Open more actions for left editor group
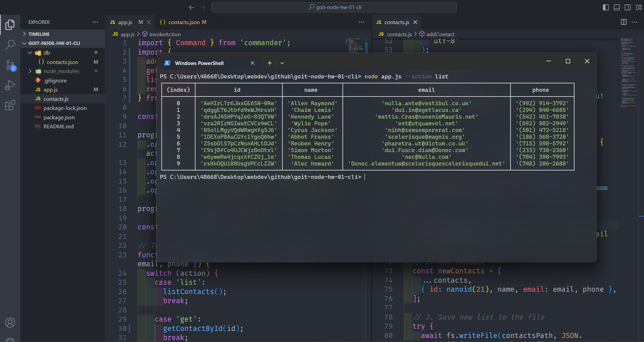The height and width of the screenshot is (342, 644). coord(361,22)
